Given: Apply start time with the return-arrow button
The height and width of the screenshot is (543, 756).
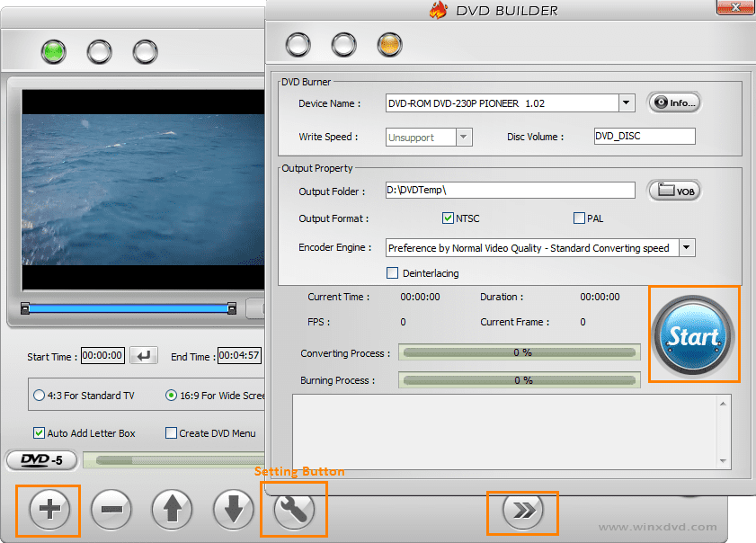Looking at the screenshot, I should coord(144,356).
